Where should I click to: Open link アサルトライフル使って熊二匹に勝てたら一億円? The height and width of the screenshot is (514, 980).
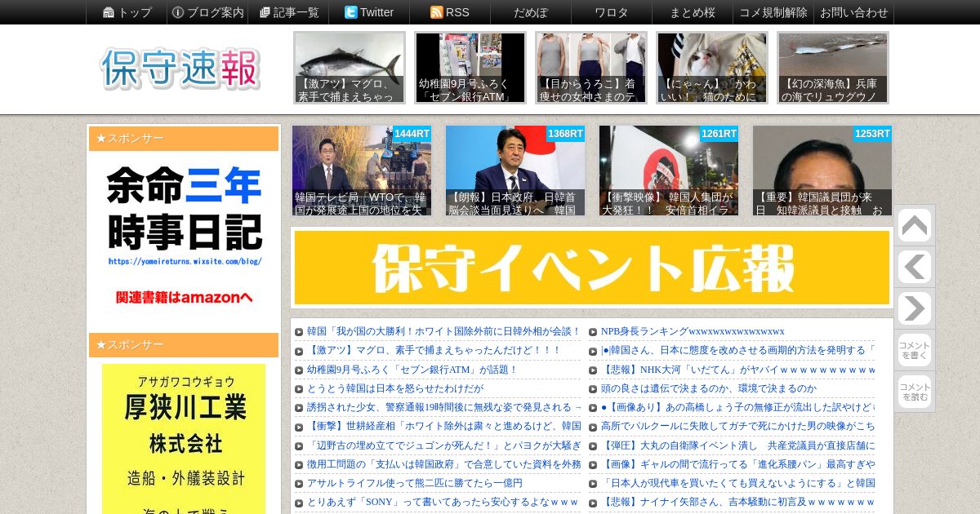[x=414, y=483]
